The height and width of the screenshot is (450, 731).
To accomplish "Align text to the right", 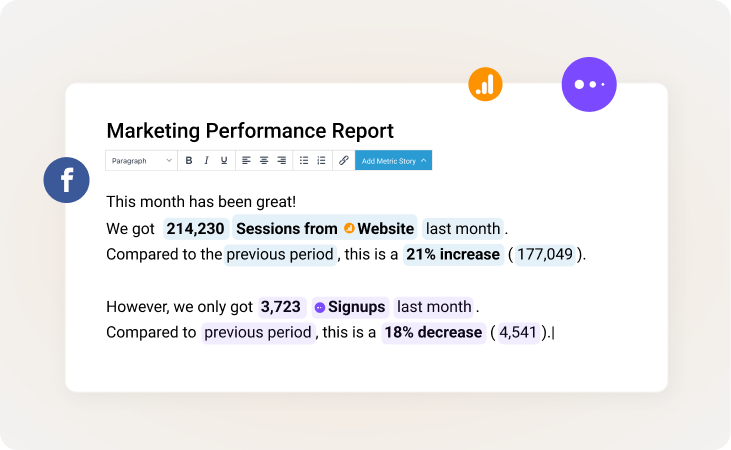I will tap(282, 160).
